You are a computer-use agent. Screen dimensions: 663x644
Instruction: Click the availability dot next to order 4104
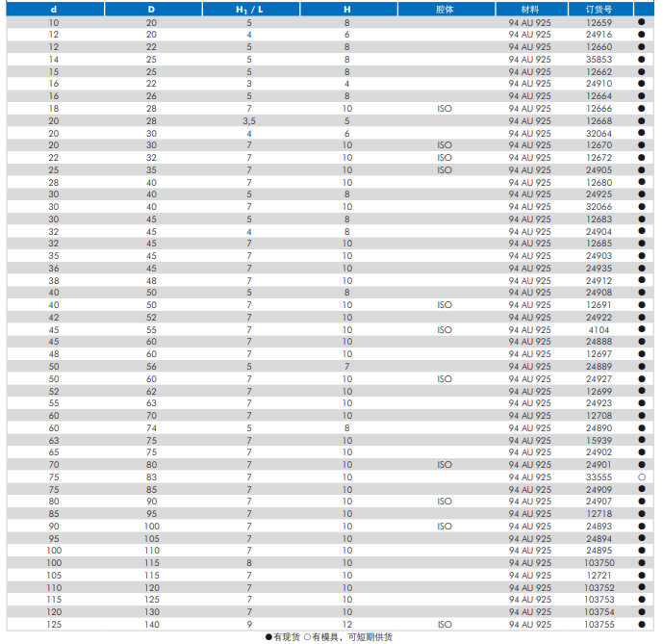click(x=641, y=329)
